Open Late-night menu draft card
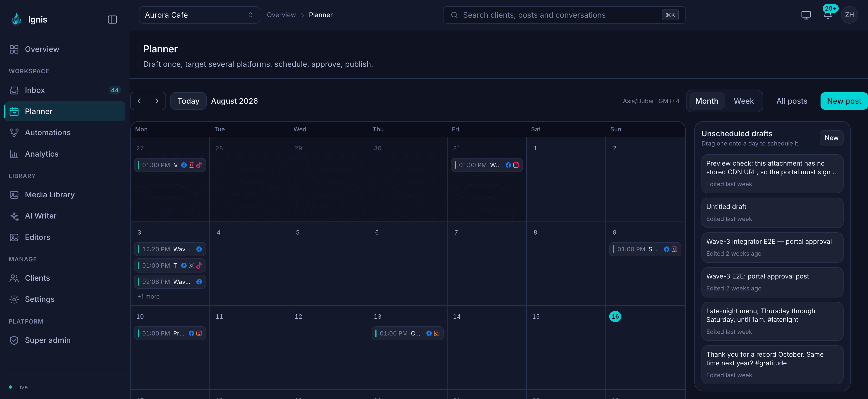The image size is (868, 399). click(772, 321)
